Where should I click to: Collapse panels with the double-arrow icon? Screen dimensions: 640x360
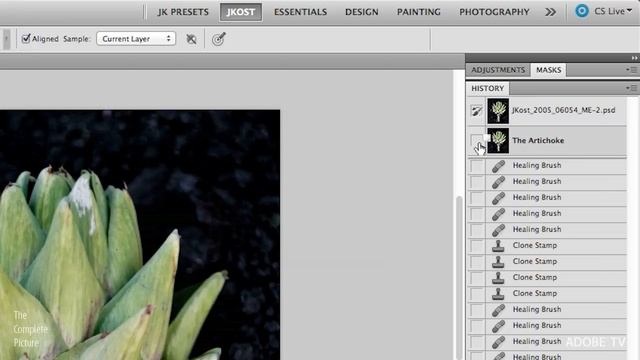(x=634, y=58)
